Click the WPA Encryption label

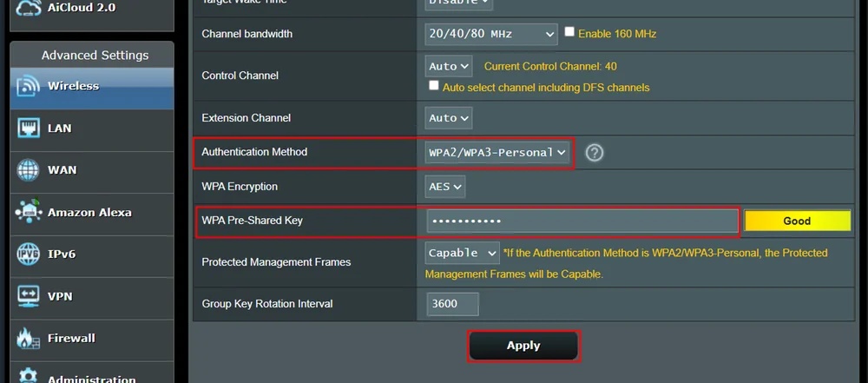240,187
